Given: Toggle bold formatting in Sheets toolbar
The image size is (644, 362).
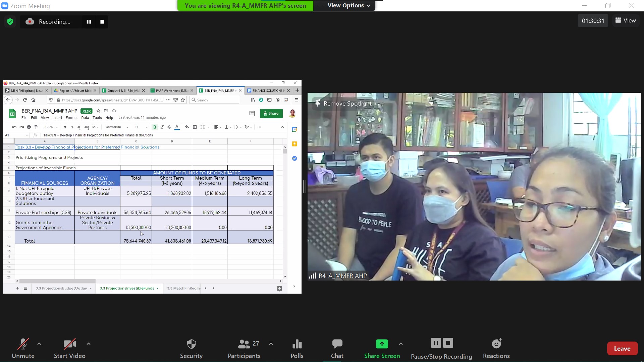Looking at the screenshot, I should (155, 127).
